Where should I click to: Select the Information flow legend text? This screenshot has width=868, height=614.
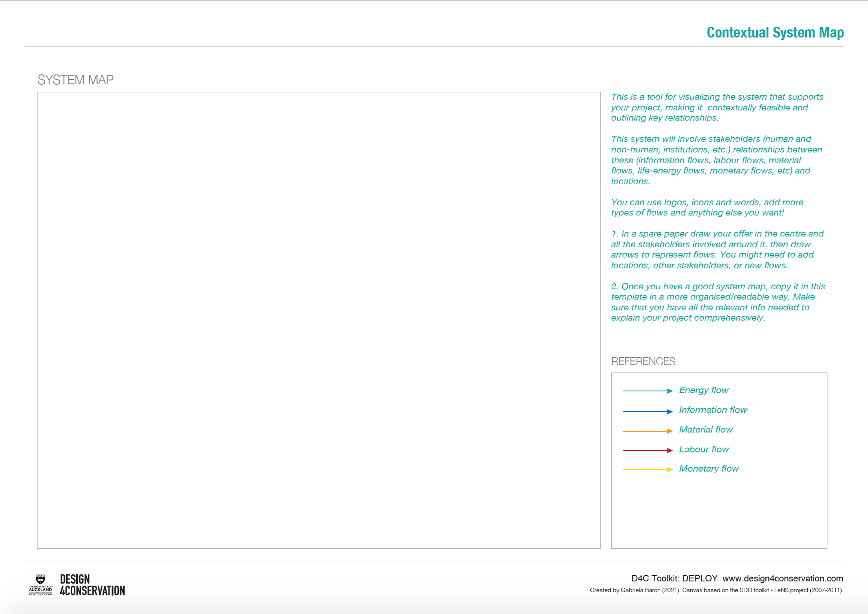point(713,410)
